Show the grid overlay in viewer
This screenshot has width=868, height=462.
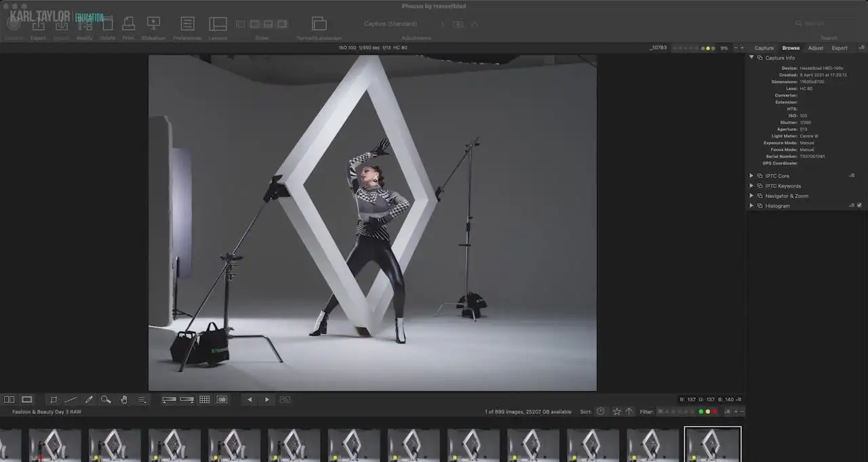[204, 400]
